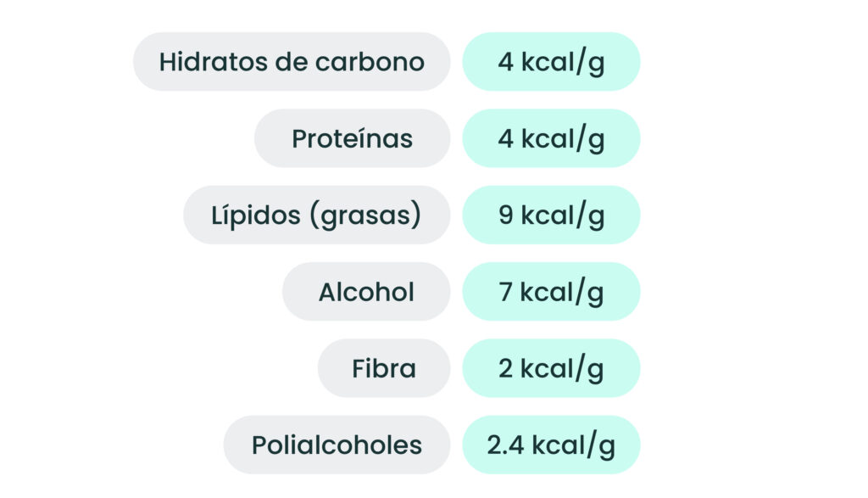Click the 7 kcal/g value
Viewport: 868px width, 498px height.
(551, 291)
